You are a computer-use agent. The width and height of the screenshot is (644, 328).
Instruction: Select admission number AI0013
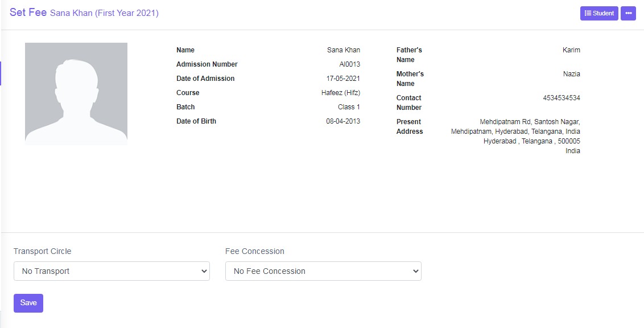[x=349, y=64]
